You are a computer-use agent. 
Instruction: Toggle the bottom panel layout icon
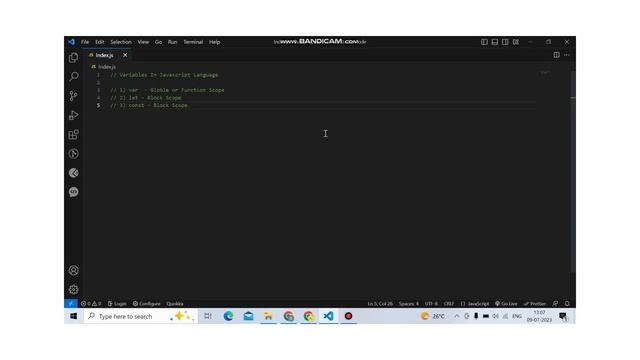point(495,42)
